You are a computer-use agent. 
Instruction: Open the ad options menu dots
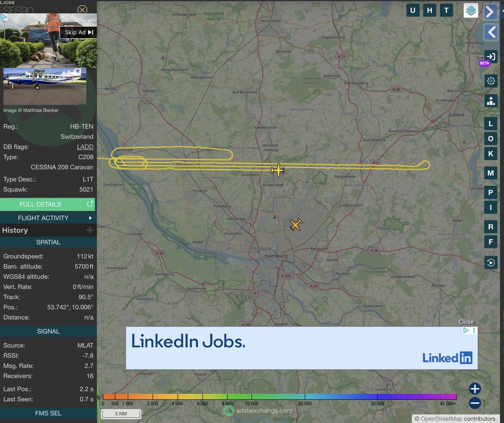(474, 331)
